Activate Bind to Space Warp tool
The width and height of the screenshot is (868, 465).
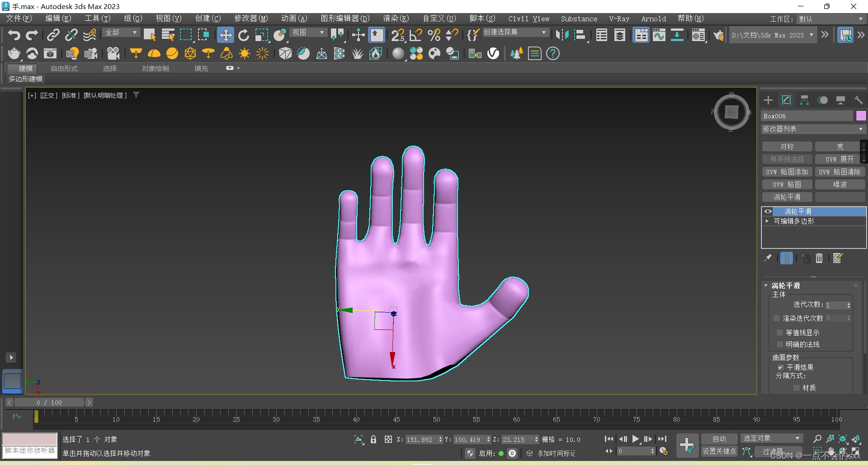[x=90, y=35]
